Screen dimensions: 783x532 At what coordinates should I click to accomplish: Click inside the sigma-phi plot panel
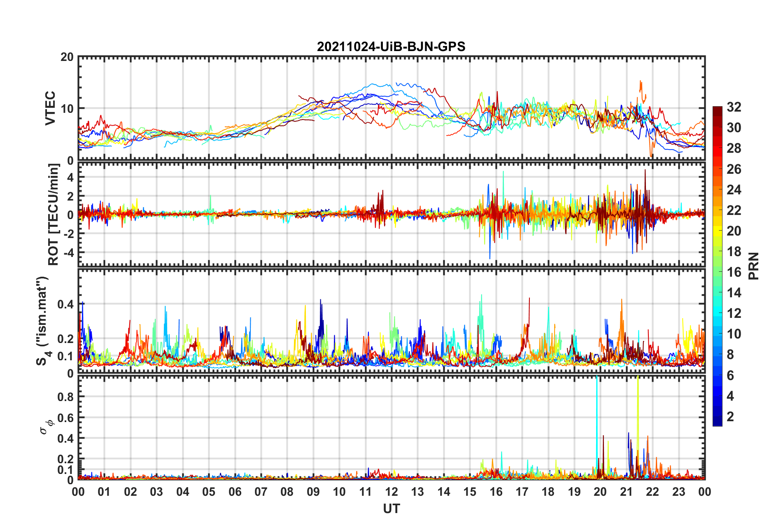coord(391,428)
